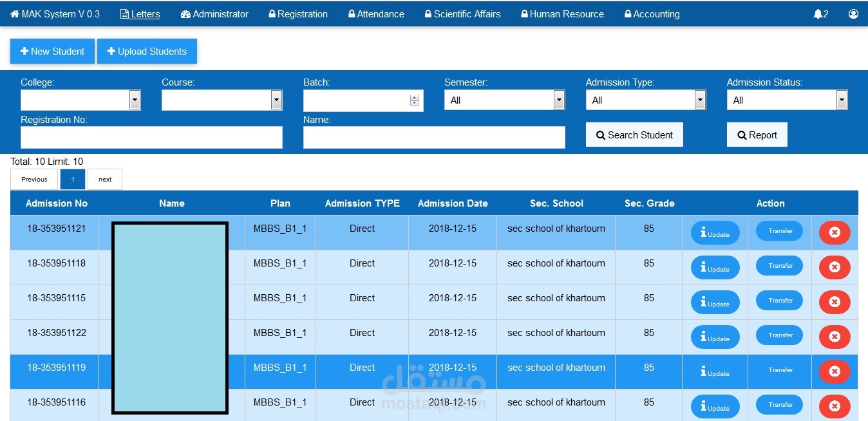Open the user account profile icon
Screen dimensions: 868x421
pos(853,14)
